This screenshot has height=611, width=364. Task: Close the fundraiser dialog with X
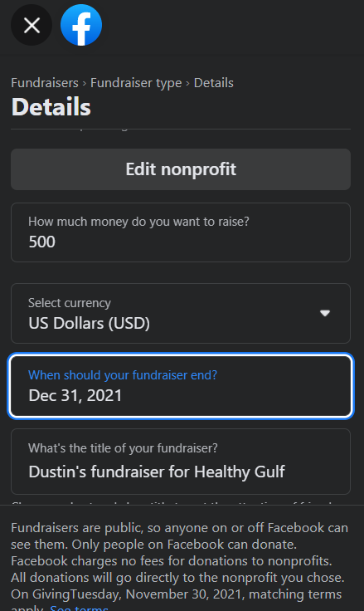[x=32, y=26]
